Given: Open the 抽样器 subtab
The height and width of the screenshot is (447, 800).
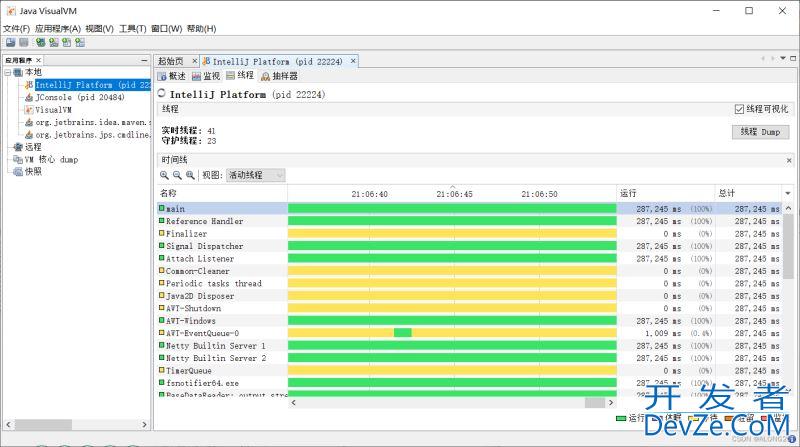Looking at the screenshot, I should [x=279, y=76].
